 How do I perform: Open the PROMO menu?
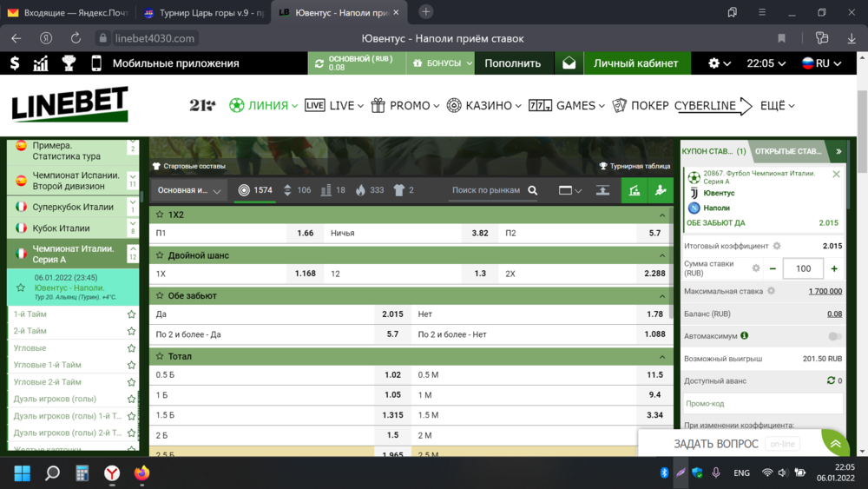tap(404, 105)
